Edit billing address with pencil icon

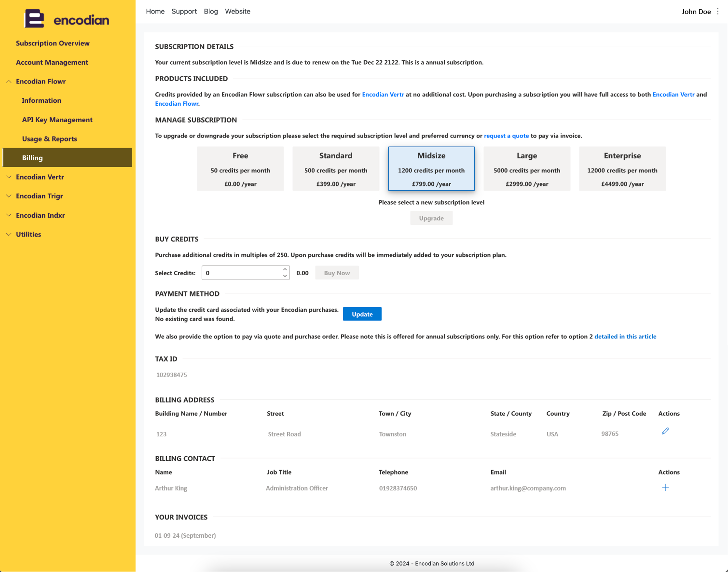coord(665,431)
